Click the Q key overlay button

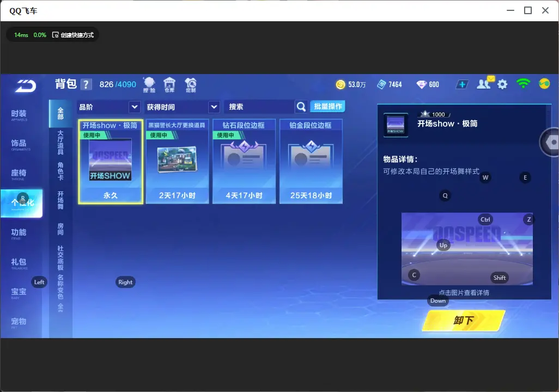[x=445, y=195]
